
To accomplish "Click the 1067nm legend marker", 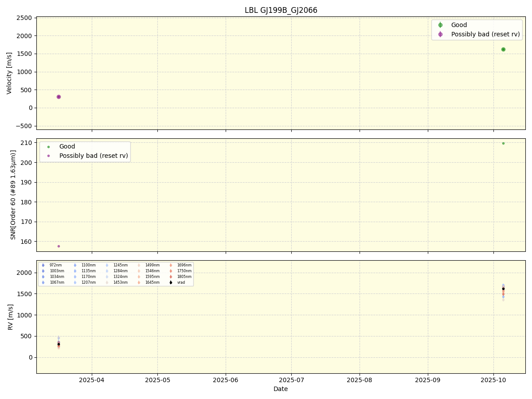I will click(x=43, y=282).
